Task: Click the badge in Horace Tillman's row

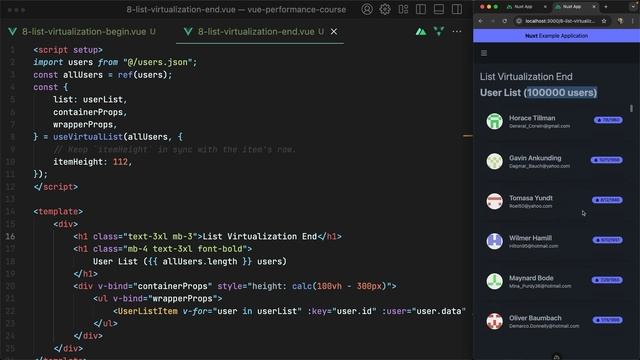Action: (x=608, y=120)
